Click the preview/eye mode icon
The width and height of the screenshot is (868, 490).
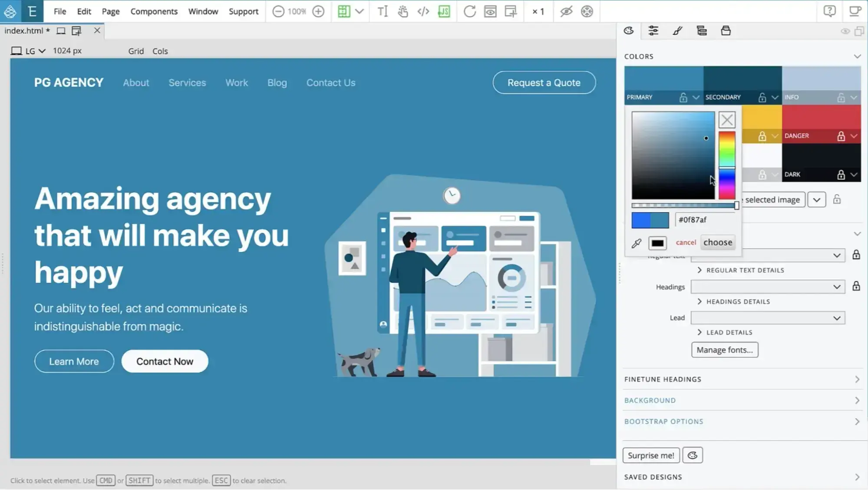point(566,11)
